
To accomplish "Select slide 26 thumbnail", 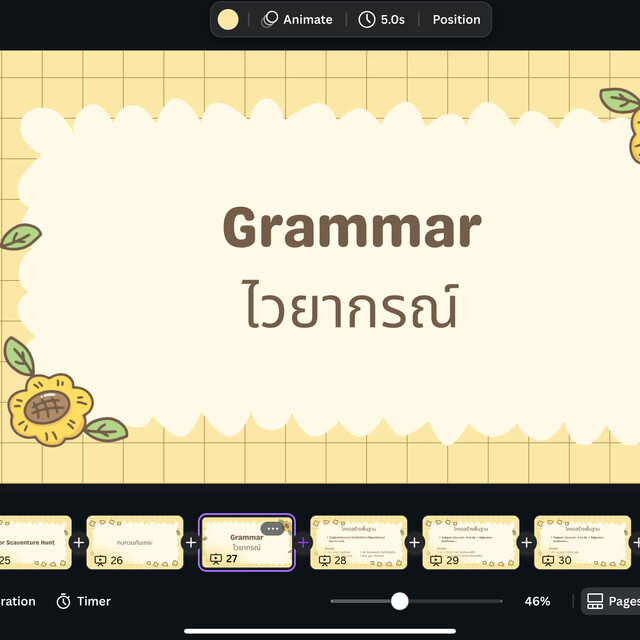I will [x=135, y=542].
